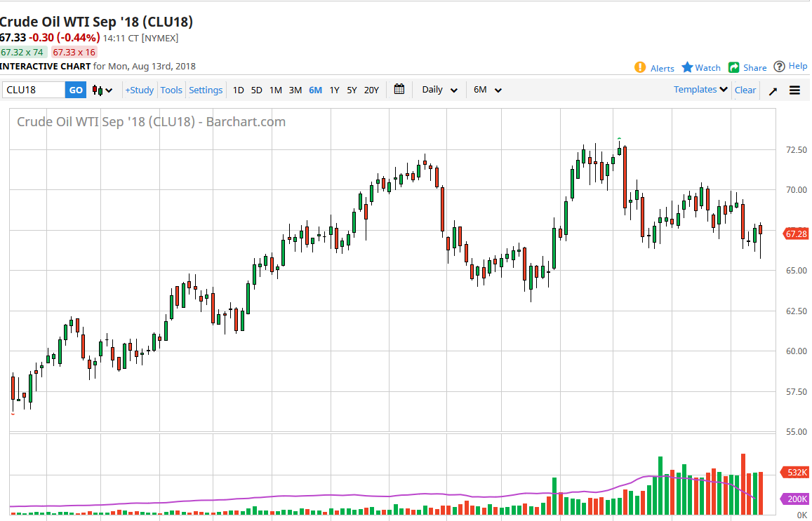Open the chart style dropdown chevron
This screenshot has width=812, height=521.
(x=109, y=90)
